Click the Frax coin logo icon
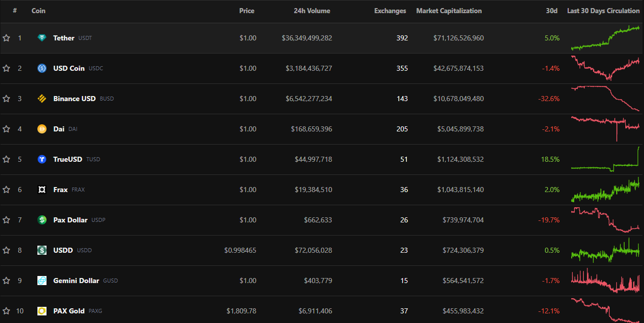Viewport: 644px width, 323px height. (42, 190)
